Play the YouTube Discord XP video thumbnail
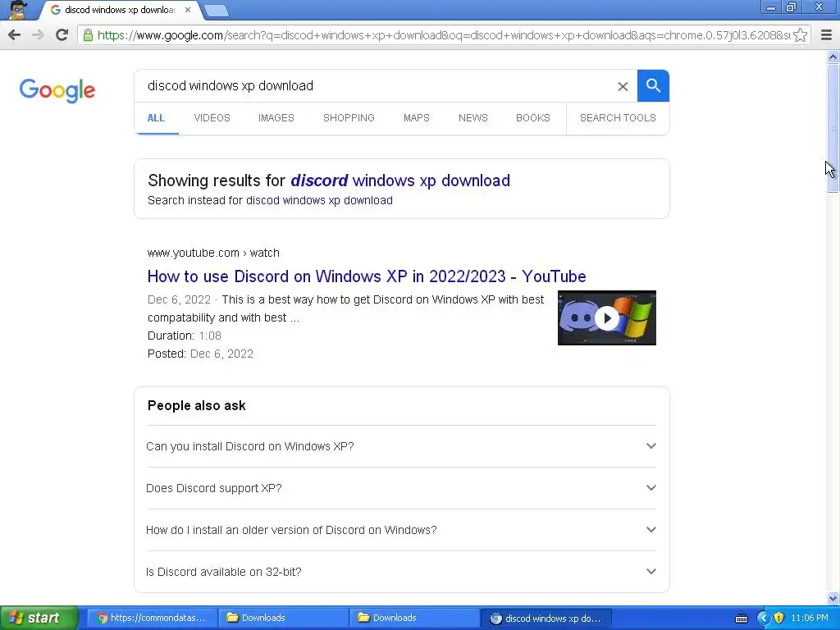Image resolution: width=840 pixels, height=630 pixels. (x=606, y=317)
